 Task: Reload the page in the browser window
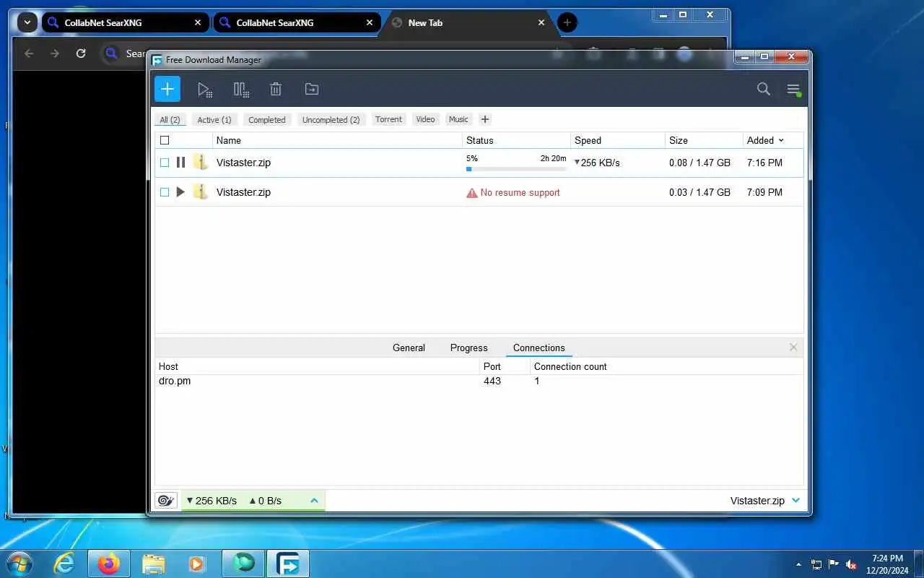click(x=81, y=53)
